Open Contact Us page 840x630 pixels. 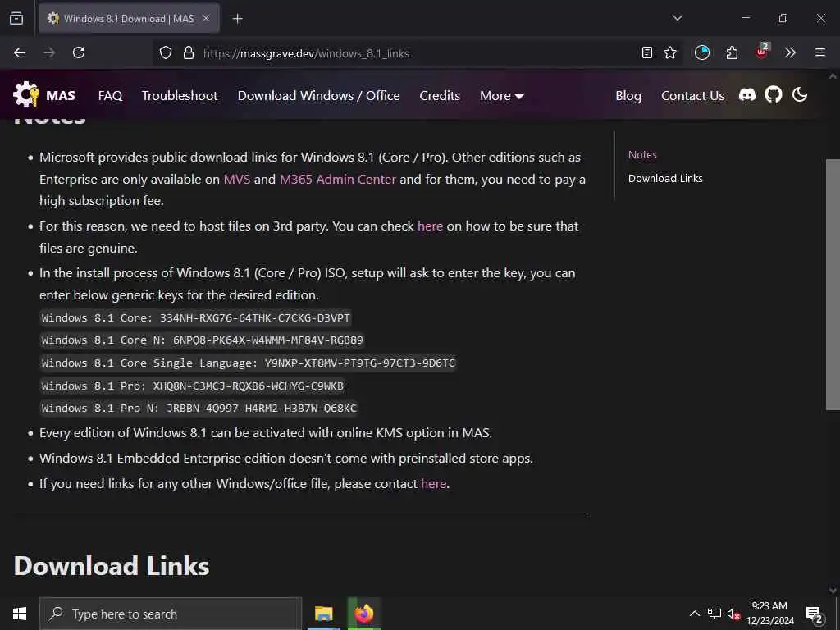(692, 96)
